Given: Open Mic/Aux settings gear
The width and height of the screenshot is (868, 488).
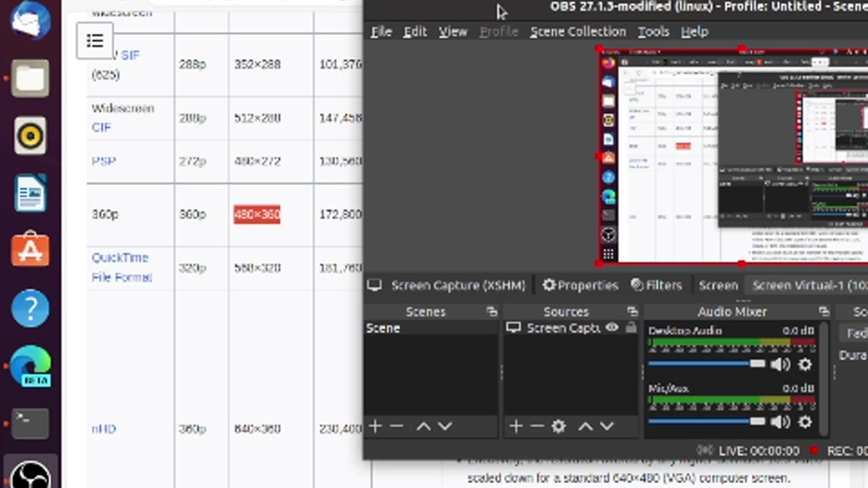Looking at the screenshot, I should pos(805,422).
